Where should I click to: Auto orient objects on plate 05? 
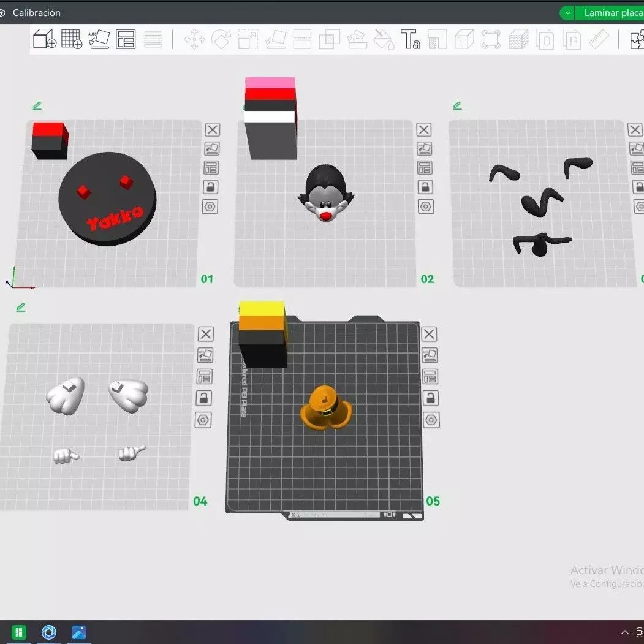click(x=430, y=355)
